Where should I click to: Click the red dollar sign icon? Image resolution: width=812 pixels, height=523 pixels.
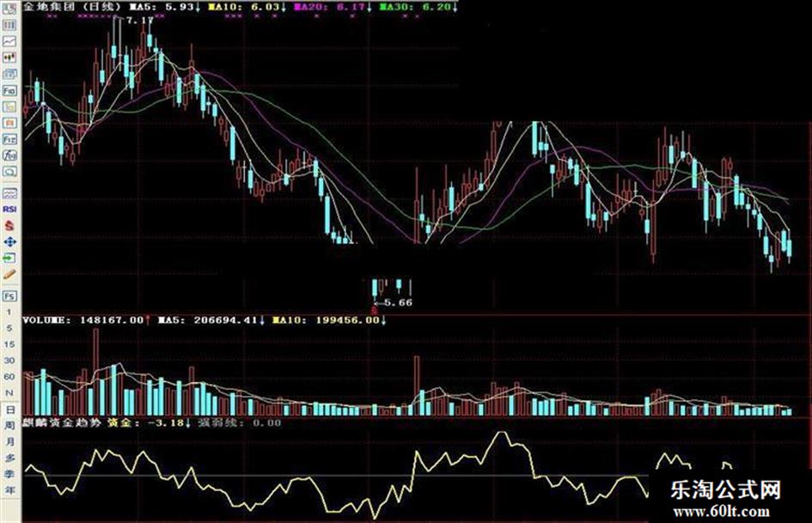point(9,226)
